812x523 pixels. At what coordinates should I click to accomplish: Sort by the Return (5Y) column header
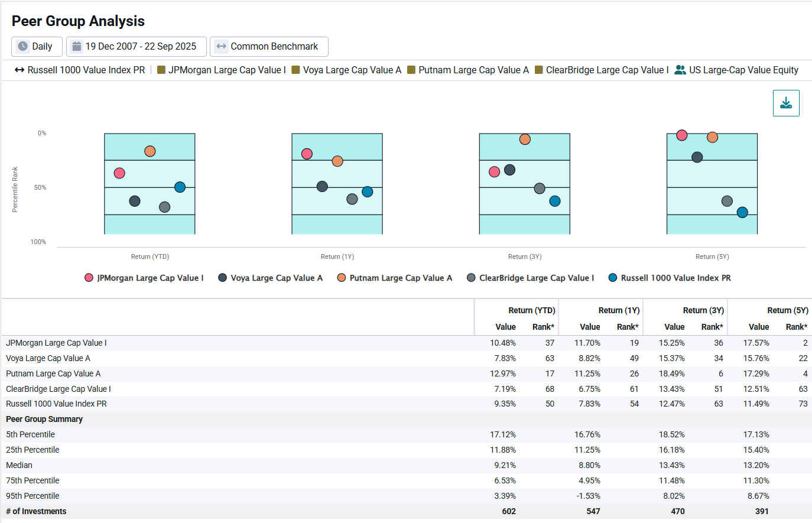coord(787,310)
